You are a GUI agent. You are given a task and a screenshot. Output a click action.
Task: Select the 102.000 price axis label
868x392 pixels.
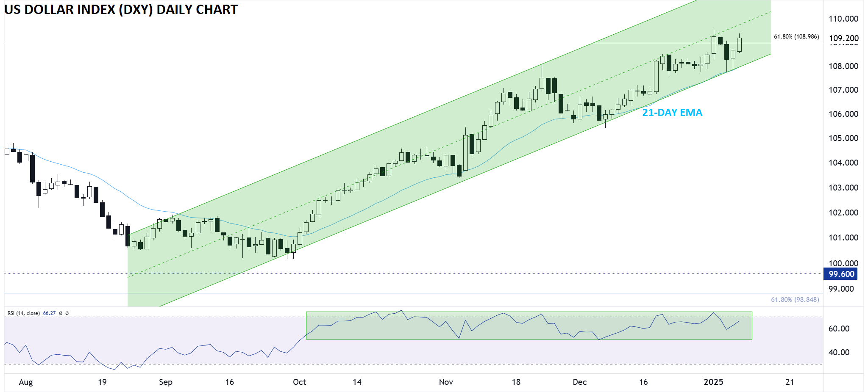tap(843, 213)
